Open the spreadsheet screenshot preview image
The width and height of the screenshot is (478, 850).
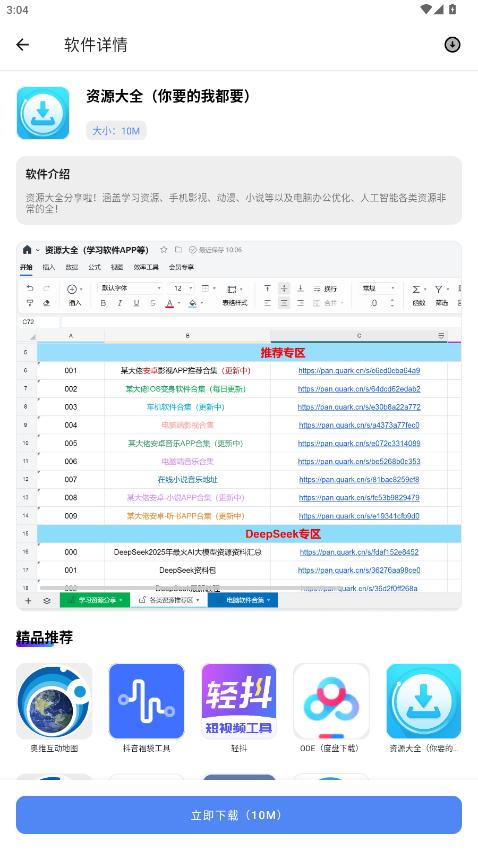point(239,426)
